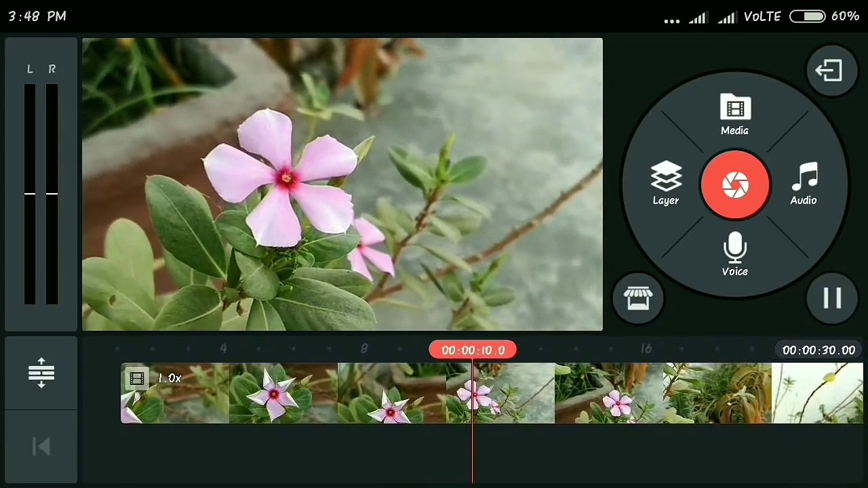Tap the red camera capture button

coord(735,185)
